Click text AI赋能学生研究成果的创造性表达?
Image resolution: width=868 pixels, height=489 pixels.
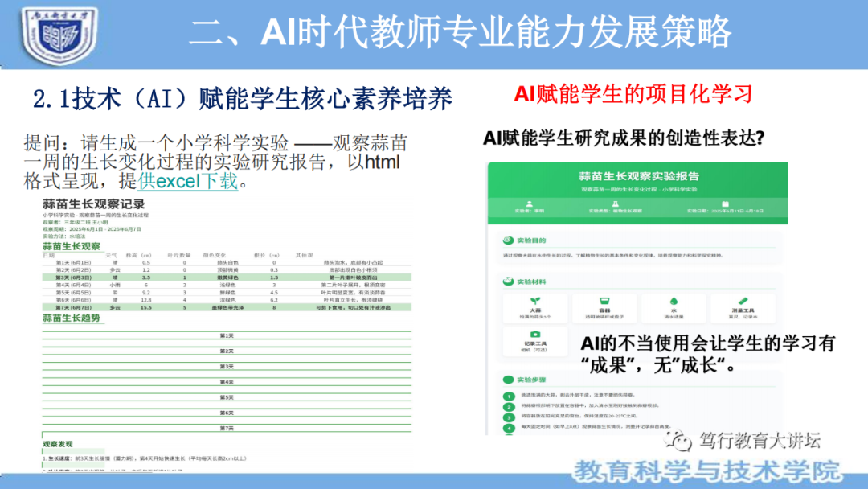coord(624,138)
